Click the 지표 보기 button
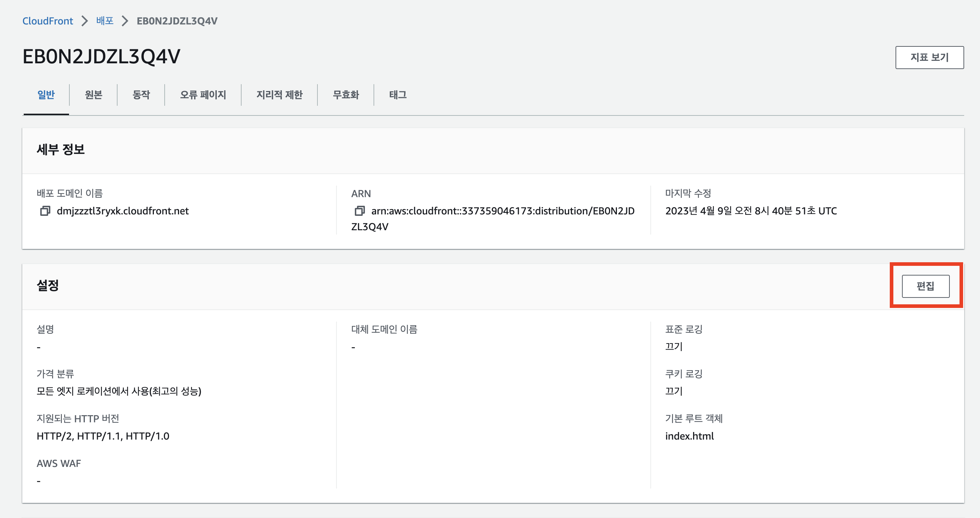The width and height of the screenshot is (980, 518). (x=929, y=58)
